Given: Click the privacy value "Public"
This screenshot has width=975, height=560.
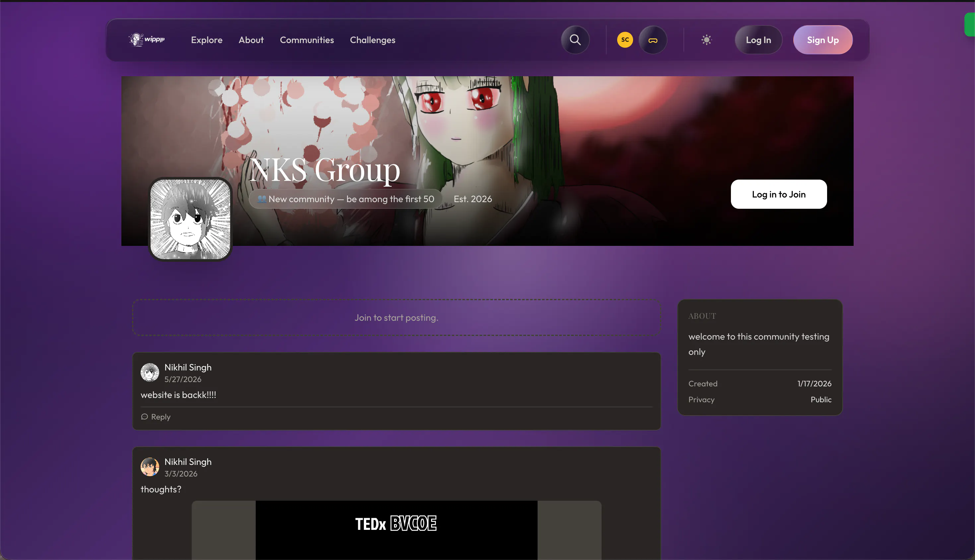Looking at the screenshot, I should click(x=821, y=400).
